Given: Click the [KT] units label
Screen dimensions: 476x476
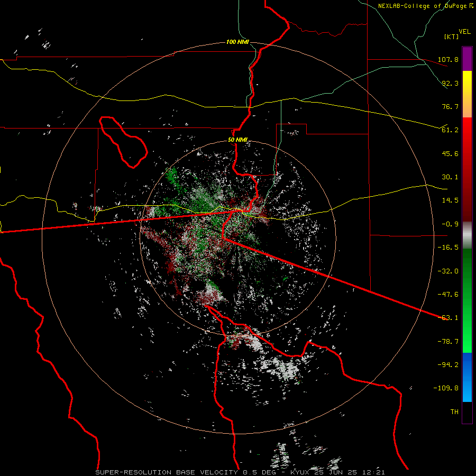Looking at the screenshot, I should (x=451, y=36).
